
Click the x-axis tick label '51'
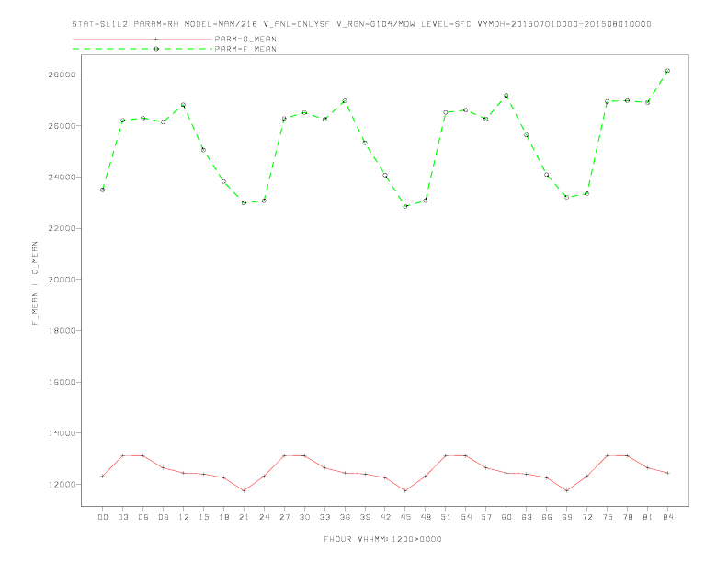coord(446,517)
